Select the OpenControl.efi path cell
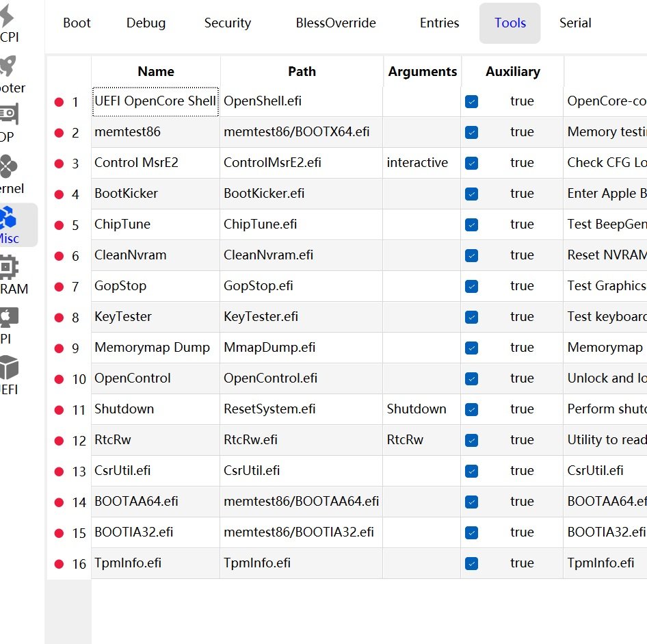 click(x=302, y=378)
